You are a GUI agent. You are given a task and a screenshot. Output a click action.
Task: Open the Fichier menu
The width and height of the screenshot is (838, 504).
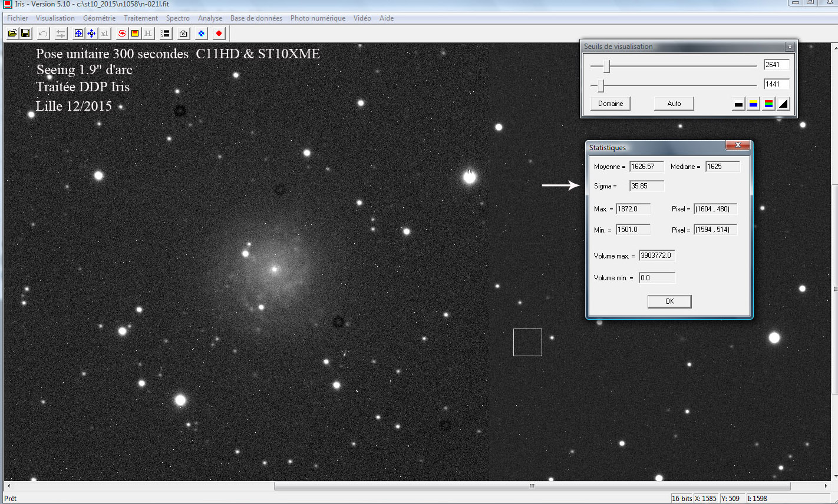18,18
